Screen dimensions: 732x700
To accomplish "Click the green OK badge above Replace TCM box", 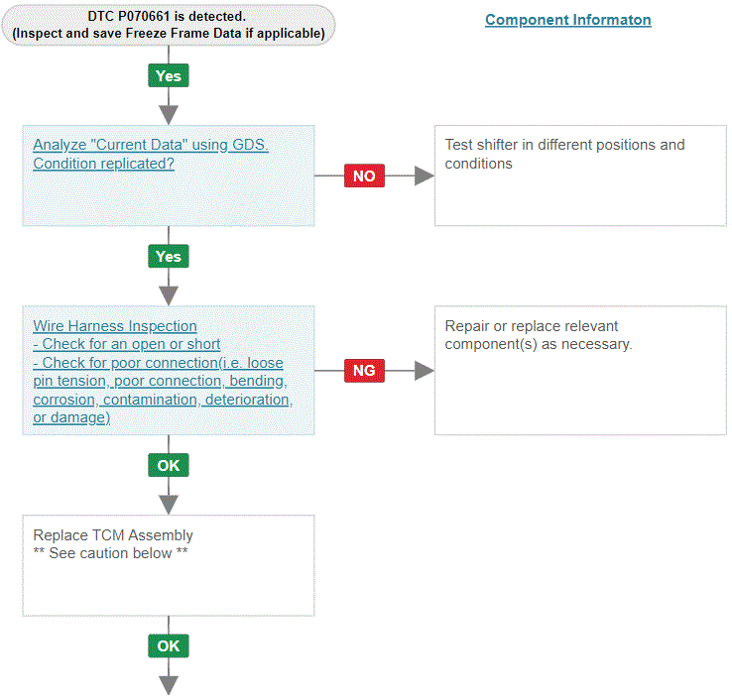I will [169, 465].
